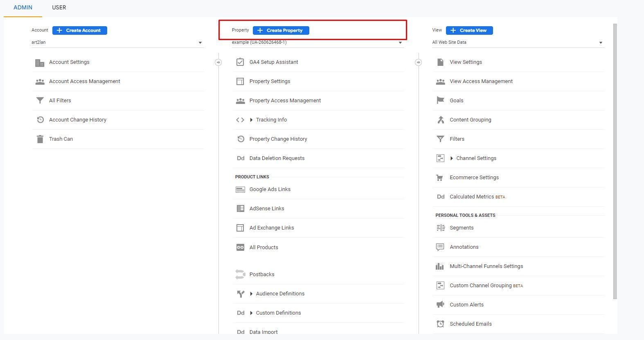
Task: Click the Content Grouping figure icon
Action: (440, 120)
